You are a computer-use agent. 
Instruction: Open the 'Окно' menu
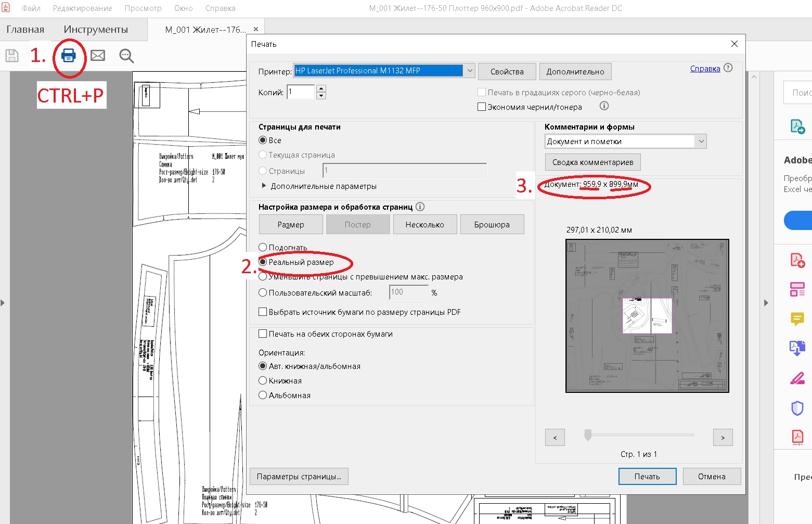(x=183, y=8)
